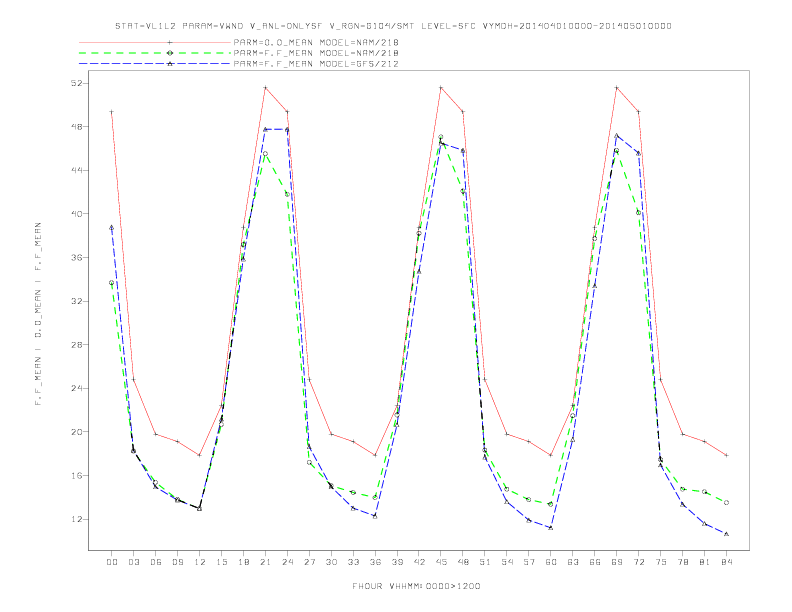Click y-axis tick label 48
The image size is (792, 612).
77,127
